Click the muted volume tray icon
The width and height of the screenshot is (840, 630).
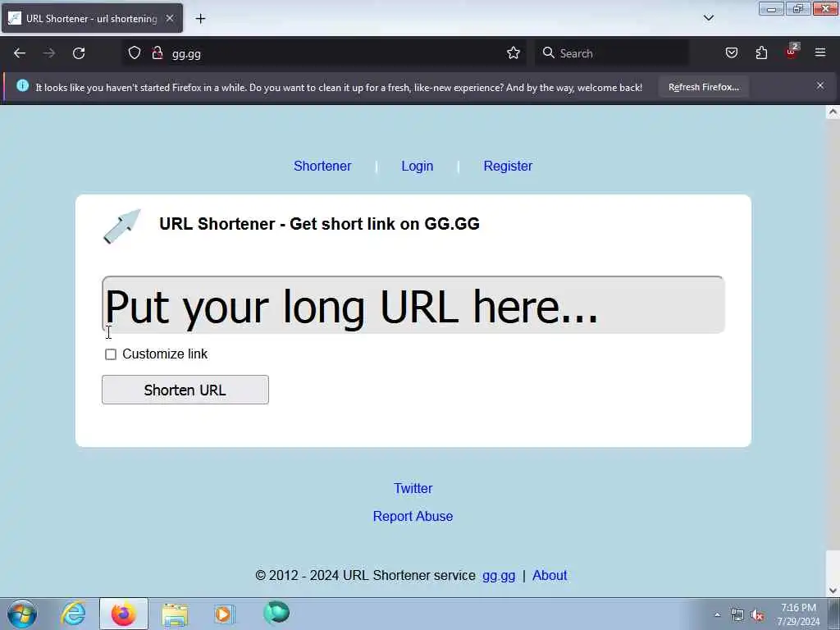[x=757, y=615]
